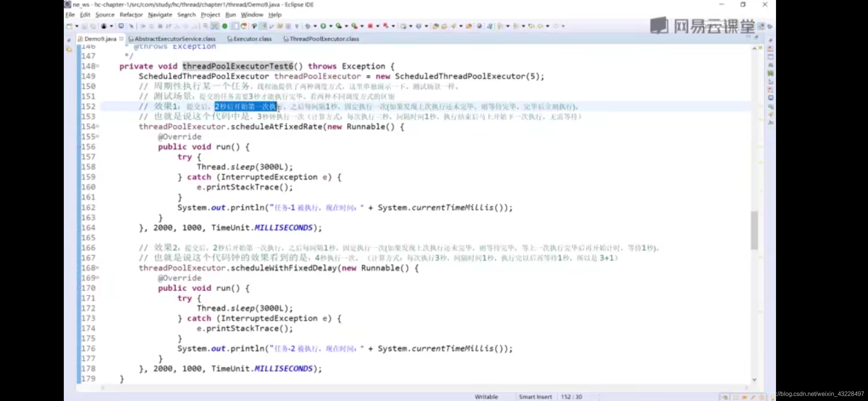Image resolution: width=868 pixels, height=401 pixels.
Task: Click the Forward navigation arrow icon
Action: point(555,26)
